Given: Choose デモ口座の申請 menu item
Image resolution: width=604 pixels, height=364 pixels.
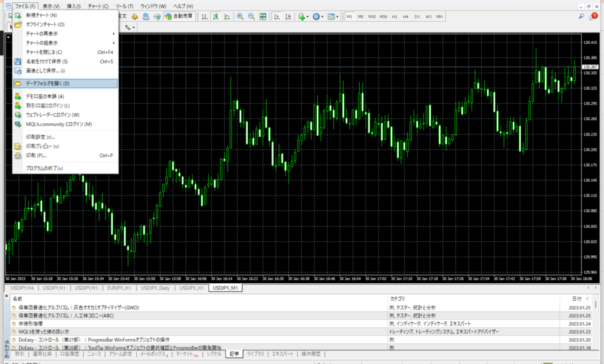Looking at the screenshot, I should pyautogui.click(x=65, y=96).
